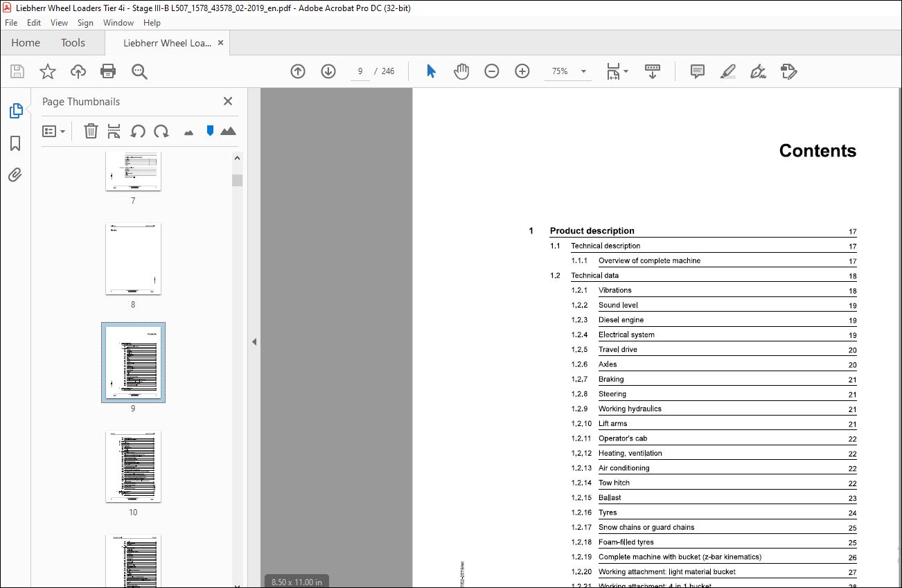Zoom in with the plus icon
Screen dimensions: 902x588
coord(522,71)
